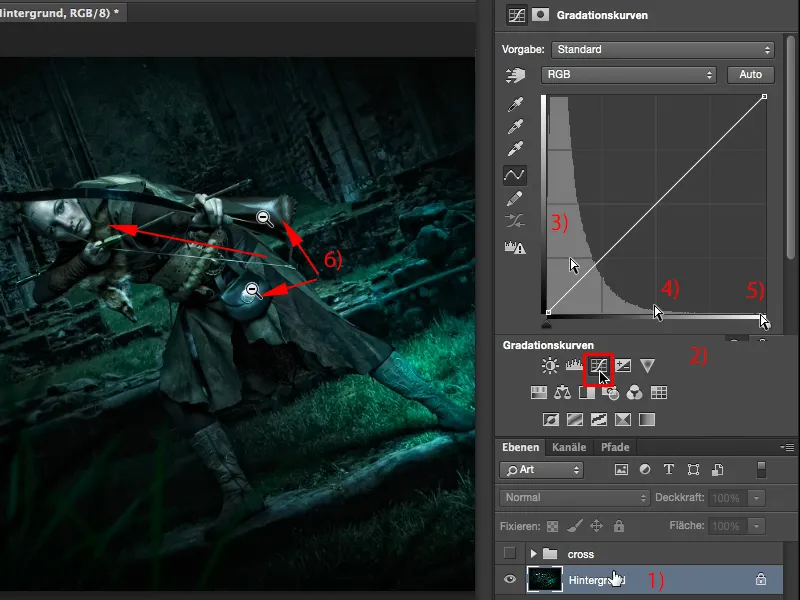
Task: Add a Posterize adjustment layer
Action: coord(575,419)
